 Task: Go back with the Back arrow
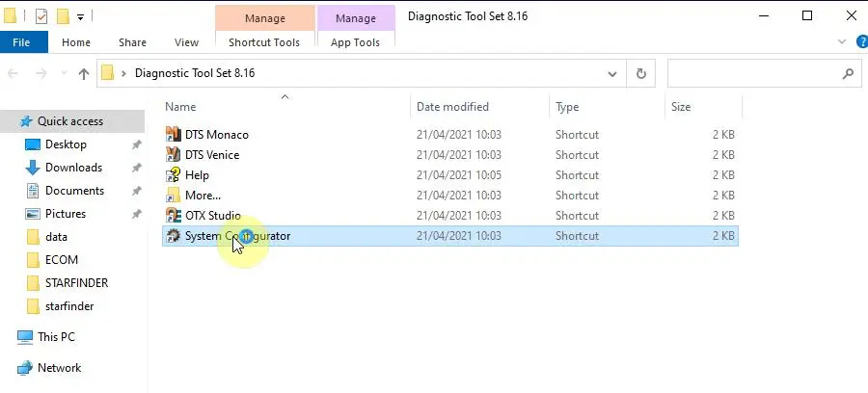tap(13, 73)
